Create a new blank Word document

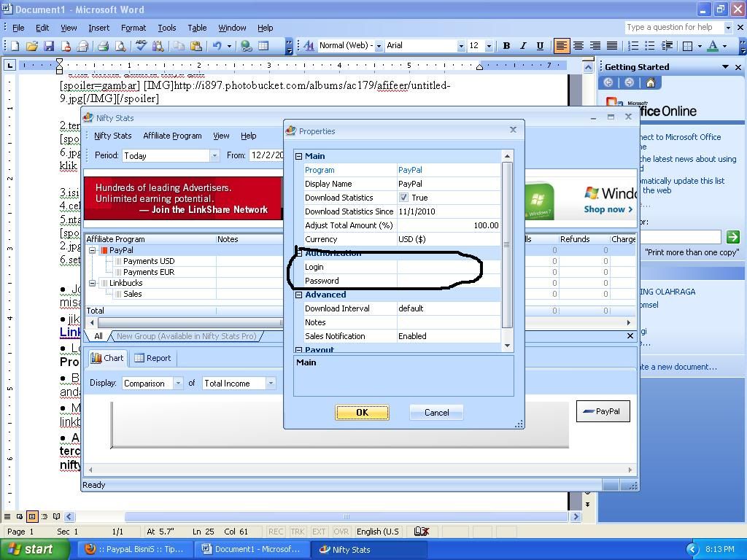tap(15, 46)
